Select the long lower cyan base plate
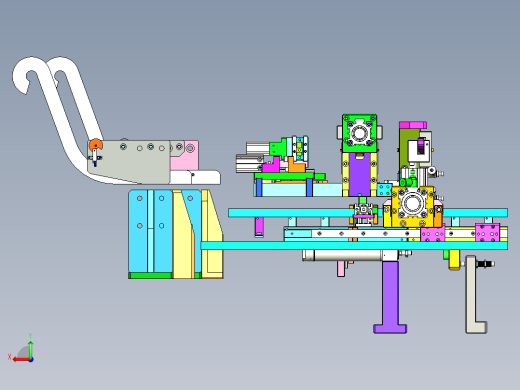520x390 pixels. point(354,246)
